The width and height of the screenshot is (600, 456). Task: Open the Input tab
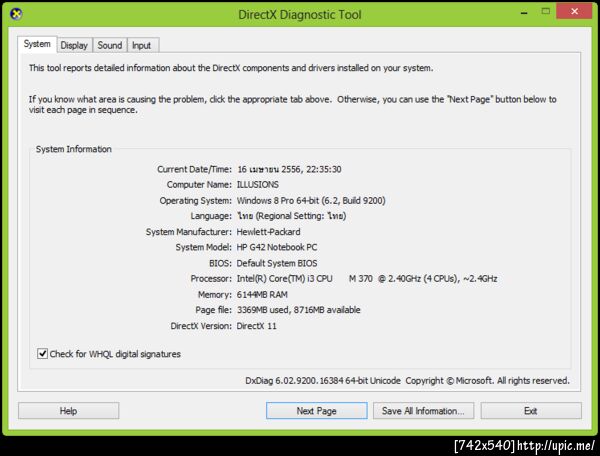pyautogui.click(x=142, y=45)
